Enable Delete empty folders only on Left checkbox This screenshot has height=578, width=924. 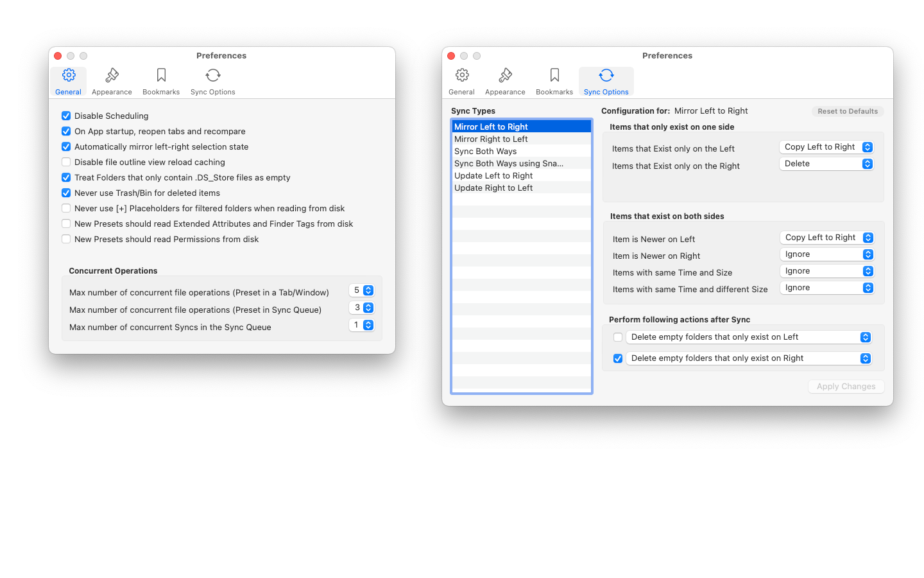618,337
